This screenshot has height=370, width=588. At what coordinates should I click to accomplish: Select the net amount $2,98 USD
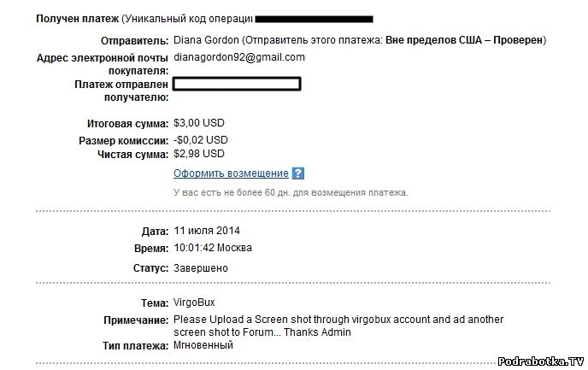[200, 154]
